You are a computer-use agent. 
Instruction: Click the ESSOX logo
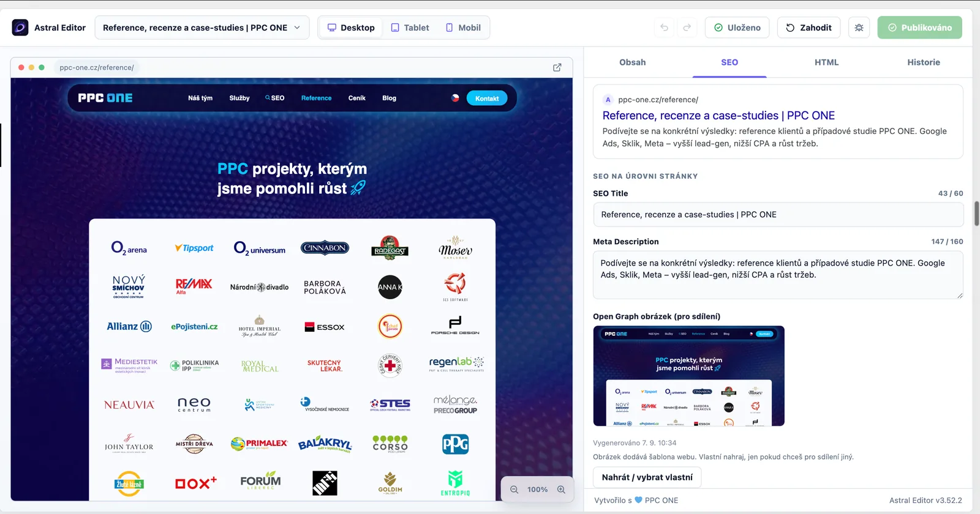pyautogui.click(x=325, y=327)
